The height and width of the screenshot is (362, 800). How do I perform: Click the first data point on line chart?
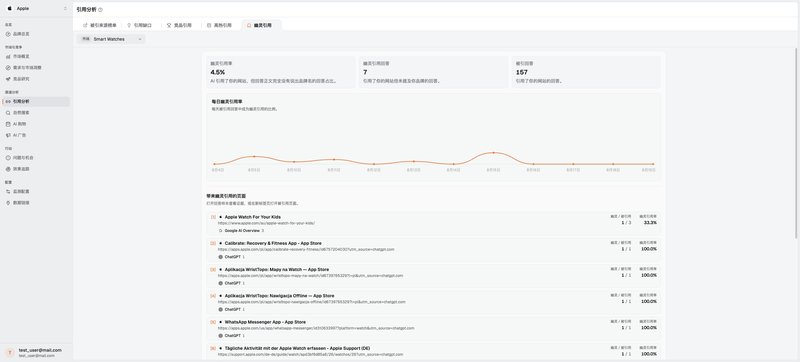click(214, 164)
